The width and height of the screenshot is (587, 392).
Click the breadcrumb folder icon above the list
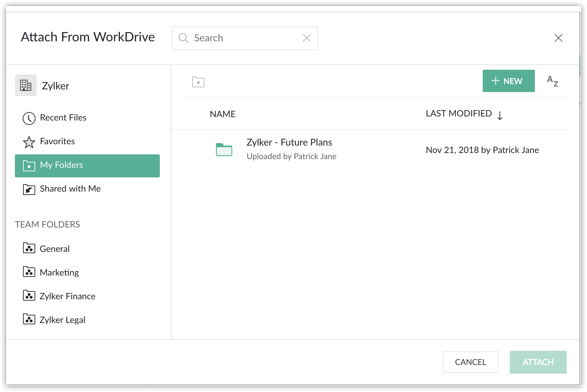tap(198, 82)
